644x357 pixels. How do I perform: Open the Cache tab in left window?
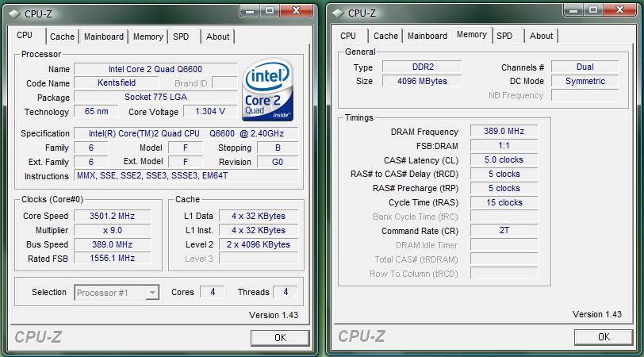click(x=62, y=36)
